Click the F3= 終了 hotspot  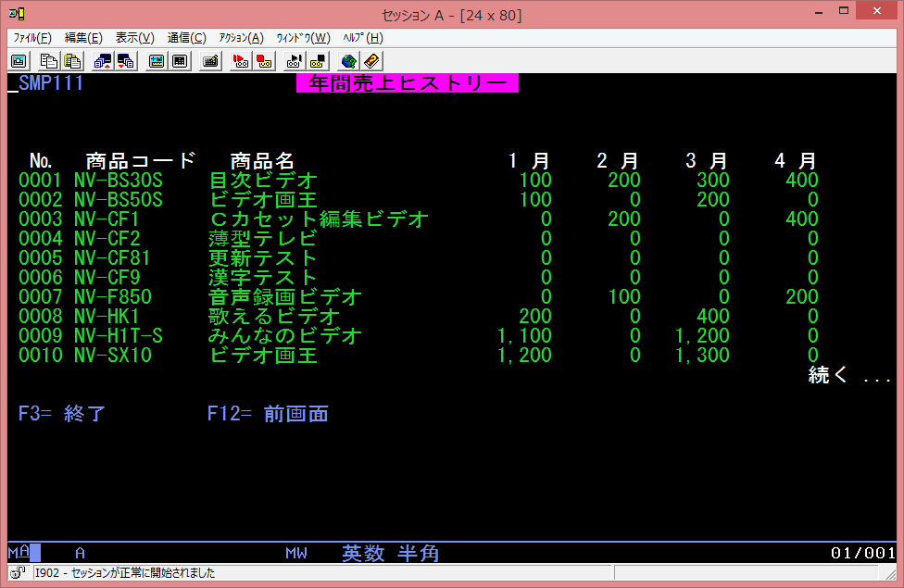click(x=62, y=414)
